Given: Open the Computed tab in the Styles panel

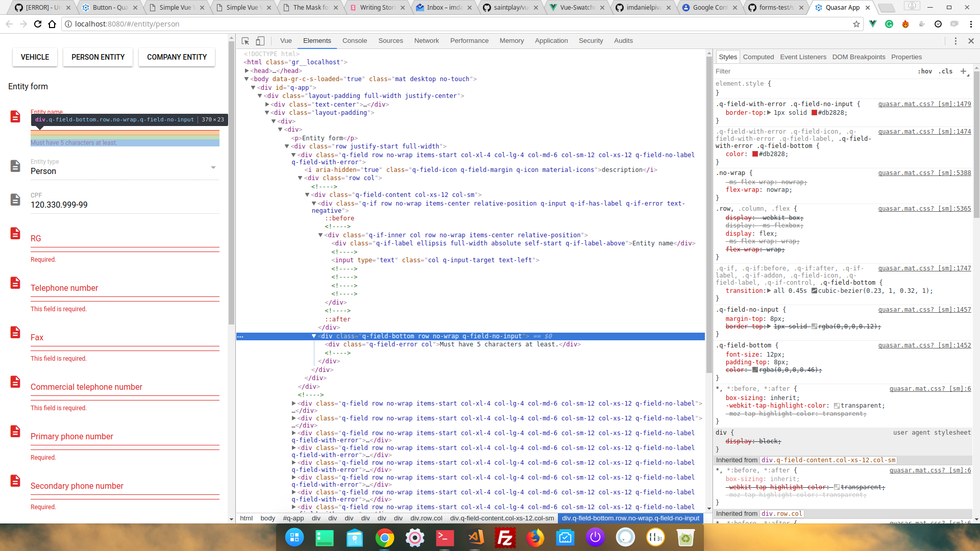Looking at the screenshot, I should coord(758,57).
